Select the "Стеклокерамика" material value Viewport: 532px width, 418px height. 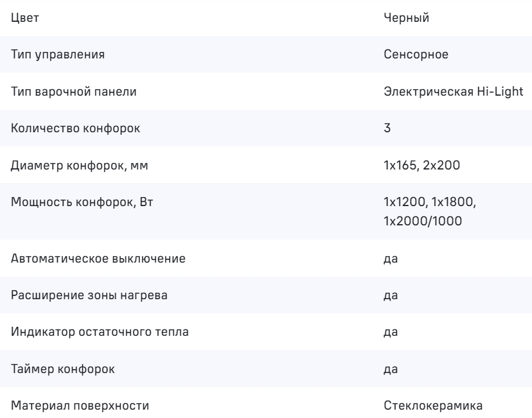coord(430,406)
